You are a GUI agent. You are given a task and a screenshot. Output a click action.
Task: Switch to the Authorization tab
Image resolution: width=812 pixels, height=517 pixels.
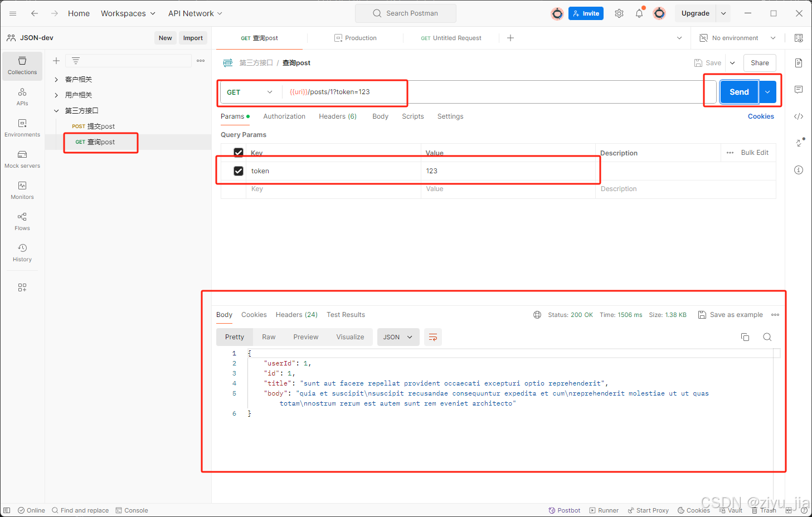(x=284, y=116)
